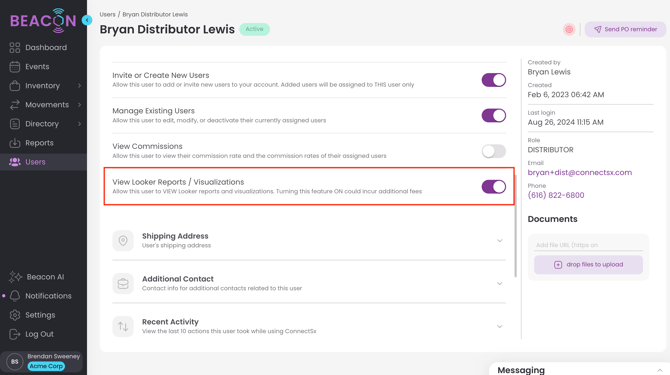Toggle View Looker Reports / Visualizations switch
The image size is (670, 375).
pyautogui.click(x=494, y=187)
